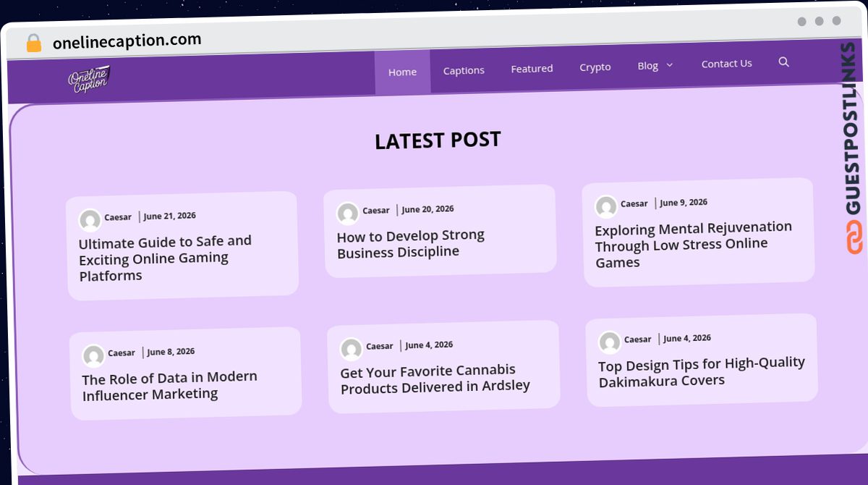Click author name Caesar on Cannabis Products post
868x485 pixels.
[x=380, y=347]
